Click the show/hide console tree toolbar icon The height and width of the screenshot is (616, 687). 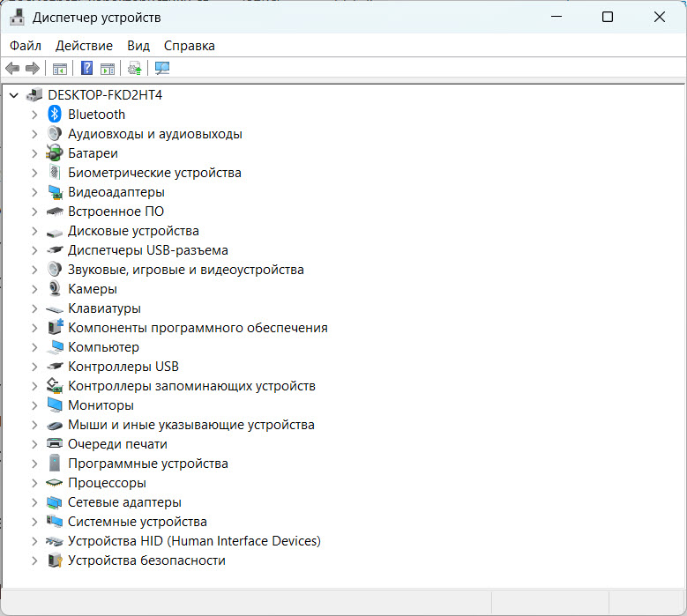tap(60, 68)
